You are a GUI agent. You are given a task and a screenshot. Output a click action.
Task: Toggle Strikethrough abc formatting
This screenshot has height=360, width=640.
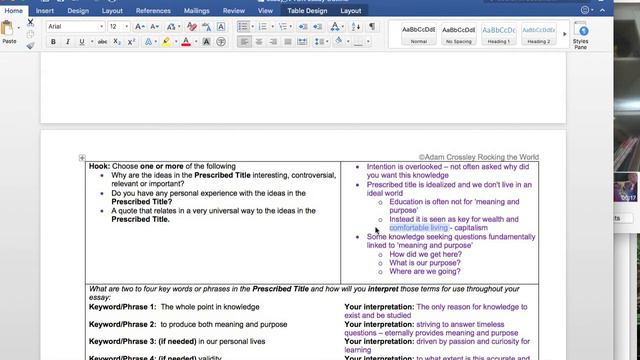coord(102,42)
